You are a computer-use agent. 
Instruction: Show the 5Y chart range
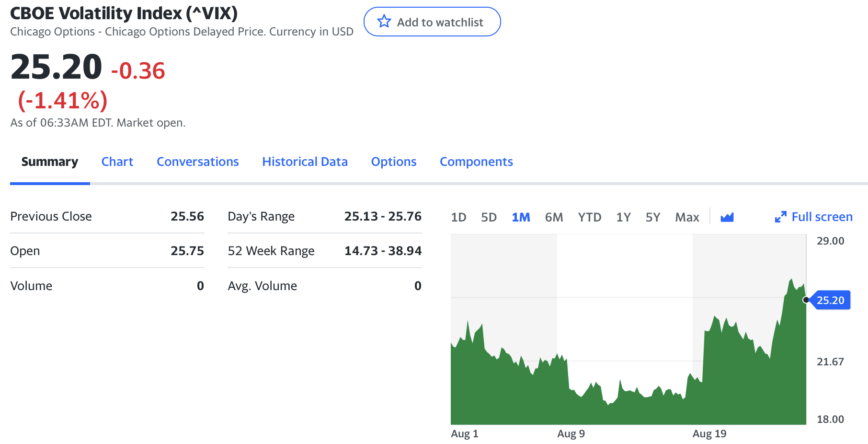(x=652, y=217)
